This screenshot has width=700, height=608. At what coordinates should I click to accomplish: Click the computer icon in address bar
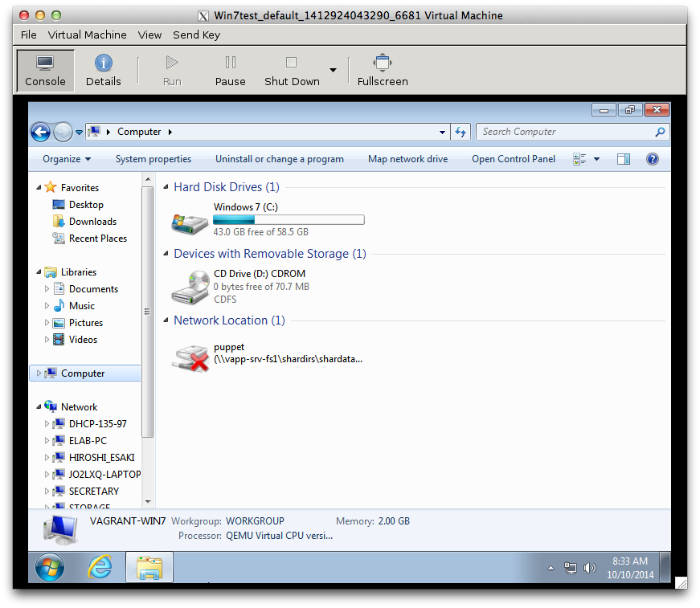pos(94,132)
